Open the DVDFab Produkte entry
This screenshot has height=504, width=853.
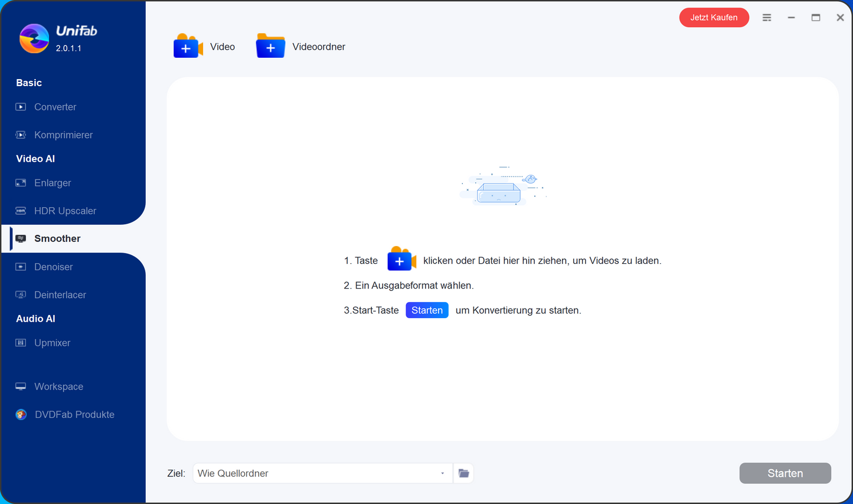click(x=74, y=414)
